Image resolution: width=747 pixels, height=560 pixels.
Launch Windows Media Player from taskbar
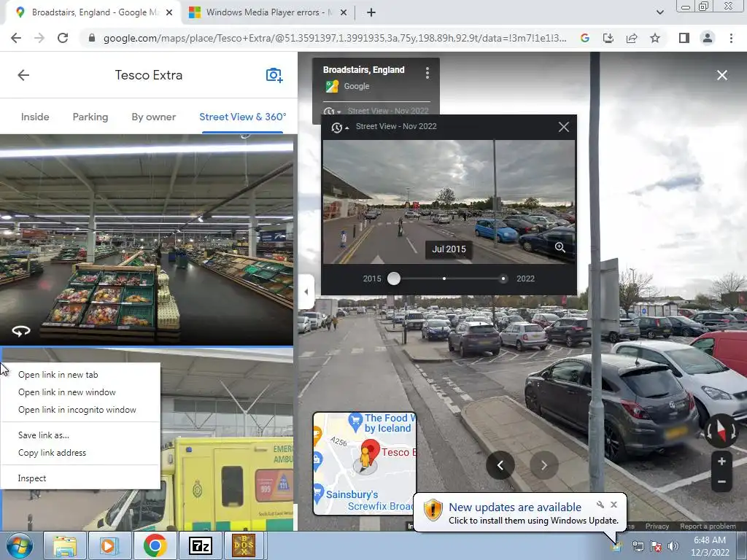[x=109, y=545]
